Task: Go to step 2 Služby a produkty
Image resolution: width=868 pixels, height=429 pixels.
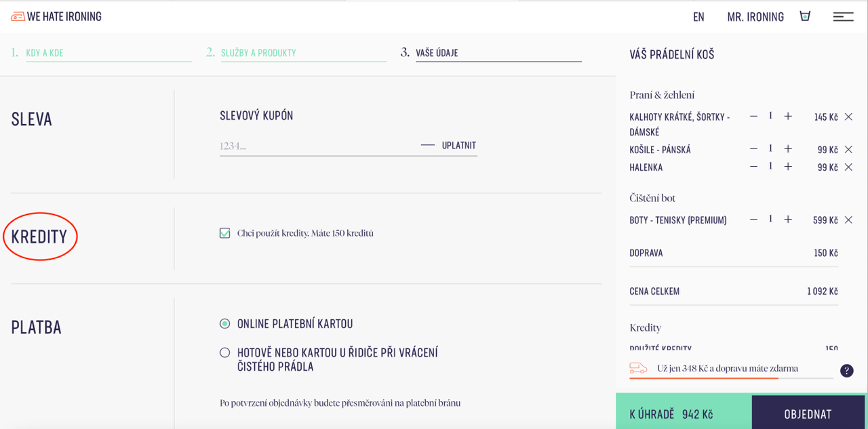Action: click(x=258, y=53)
